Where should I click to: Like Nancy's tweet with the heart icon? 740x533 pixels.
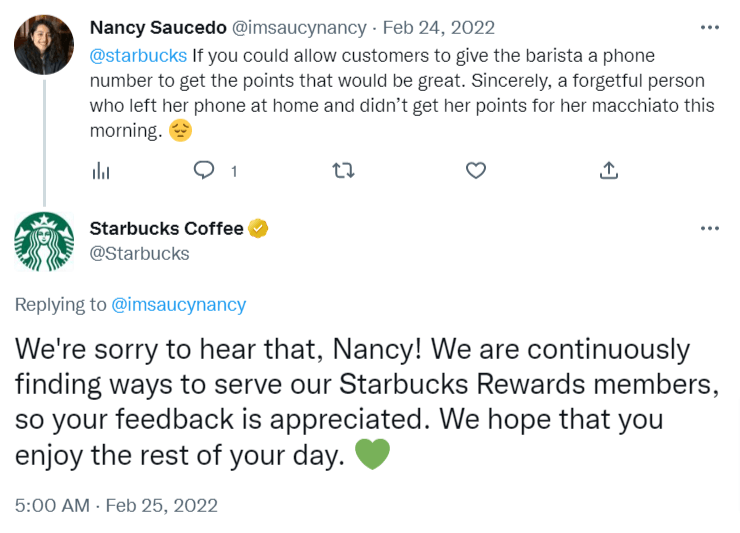pyautogui.click(x=476, y=171)
